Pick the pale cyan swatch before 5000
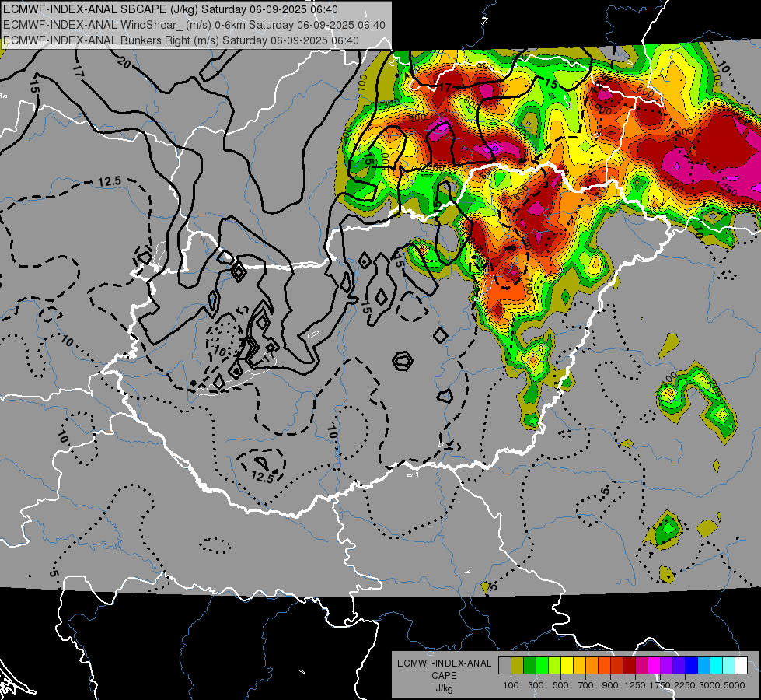The height and width of the screenshot is (700, 761). 729,665
